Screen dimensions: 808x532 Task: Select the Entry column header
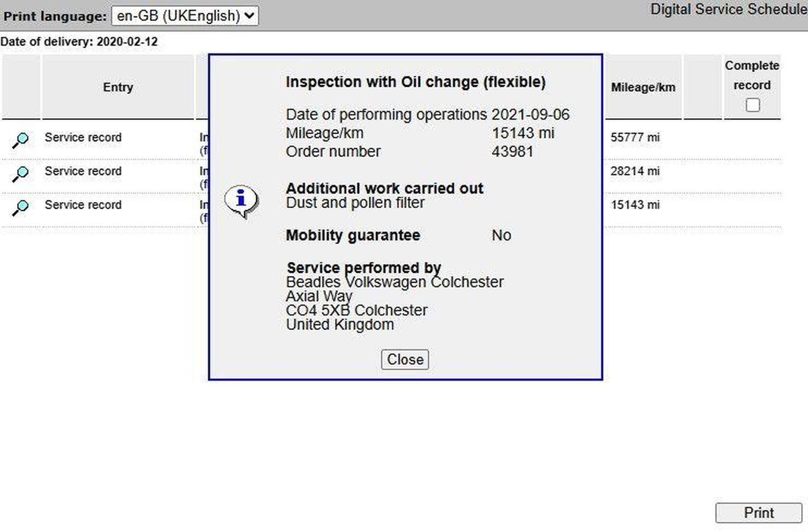[118, 87]
